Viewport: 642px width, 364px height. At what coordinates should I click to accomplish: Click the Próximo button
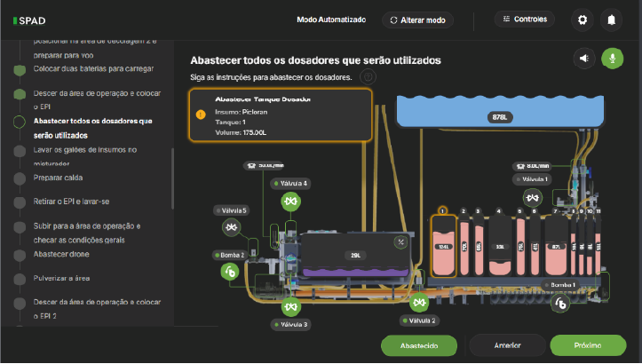coord(588,345)
